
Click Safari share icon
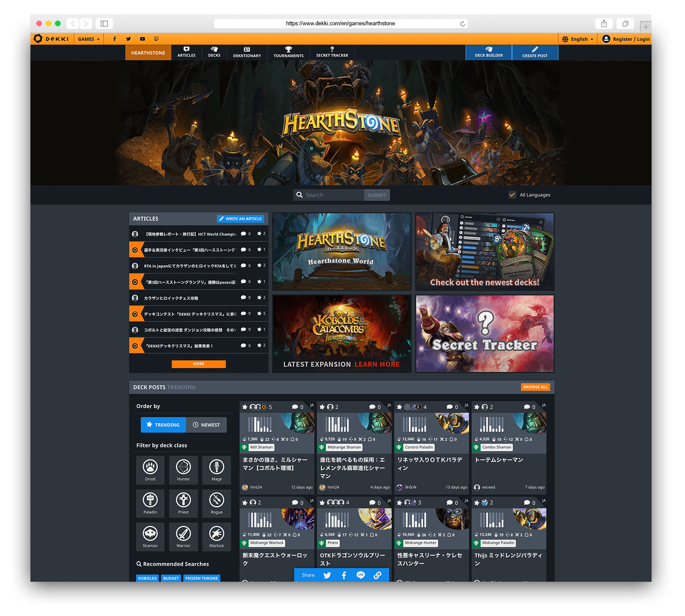604,24
